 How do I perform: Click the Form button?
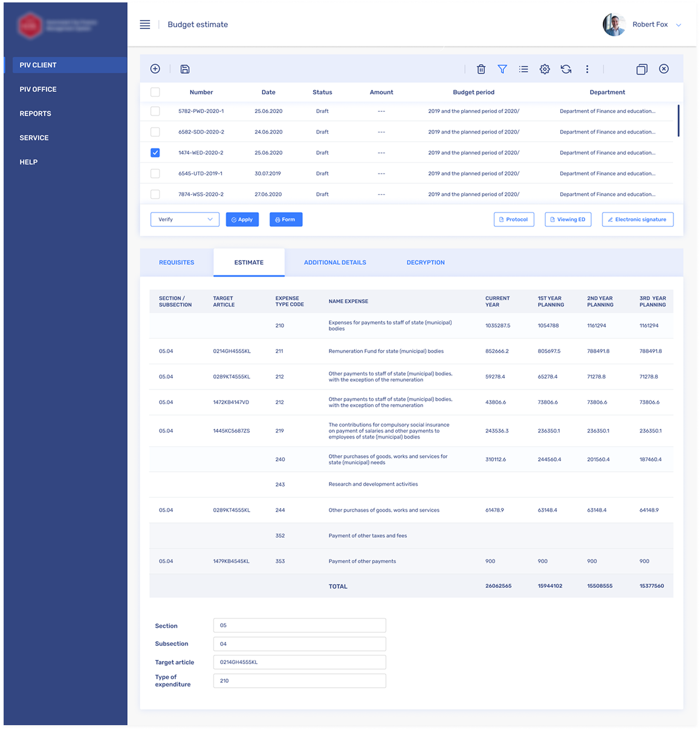(286, 220)
